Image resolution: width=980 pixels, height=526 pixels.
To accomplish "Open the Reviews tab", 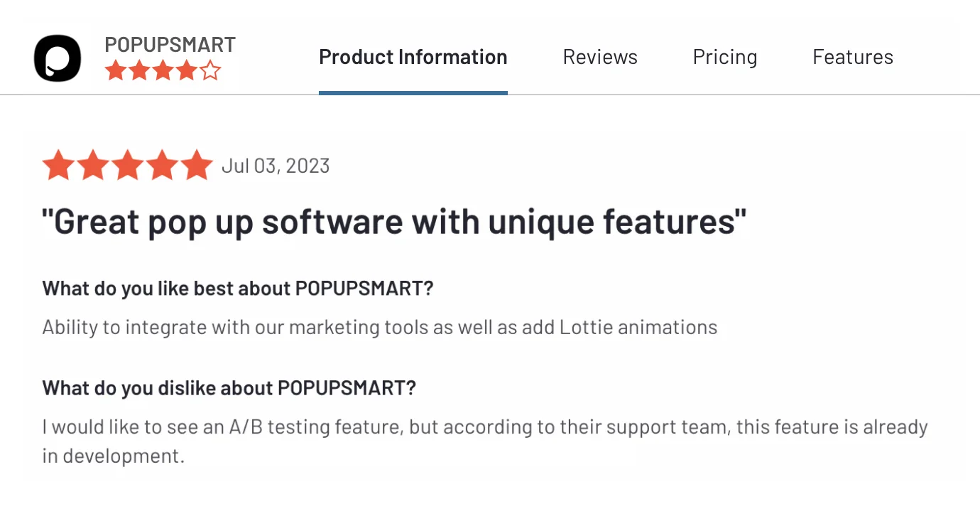I will pos(600,57).
